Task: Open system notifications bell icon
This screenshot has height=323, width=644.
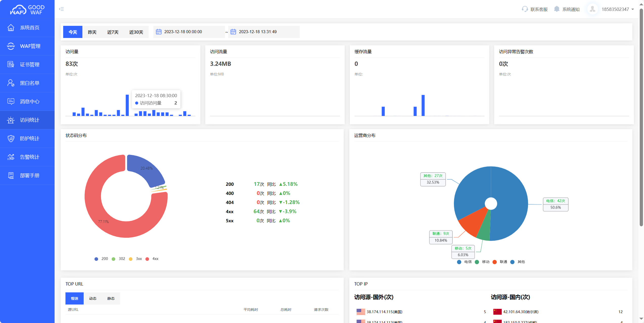Action: tap(557, 9)
